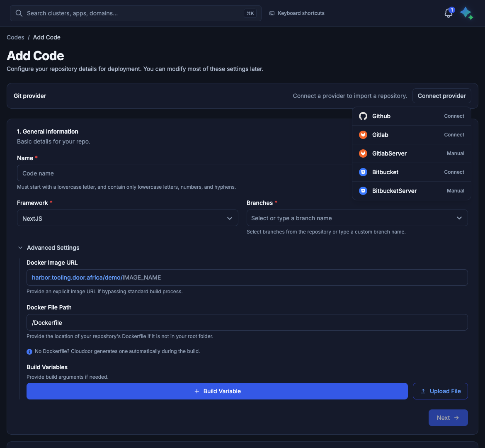Click the blue info icon near Dockerfile note
This screenshot has height=448, width=485.
(29, 352)
